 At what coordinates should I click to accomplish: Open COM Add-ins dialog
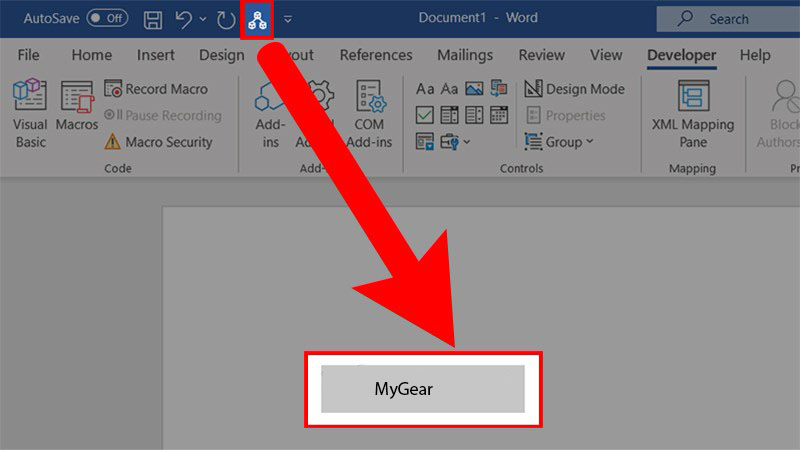point(370,115)
